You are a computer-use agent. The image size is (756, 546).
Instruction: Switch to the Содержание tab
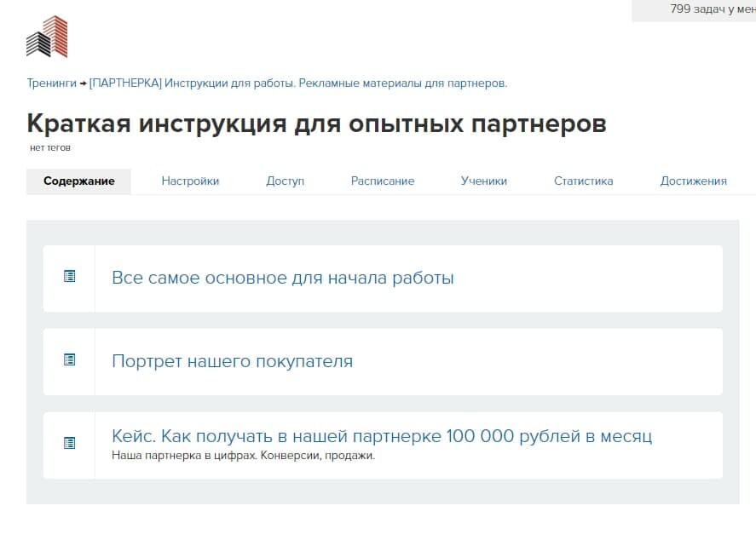tap(78, 181)
